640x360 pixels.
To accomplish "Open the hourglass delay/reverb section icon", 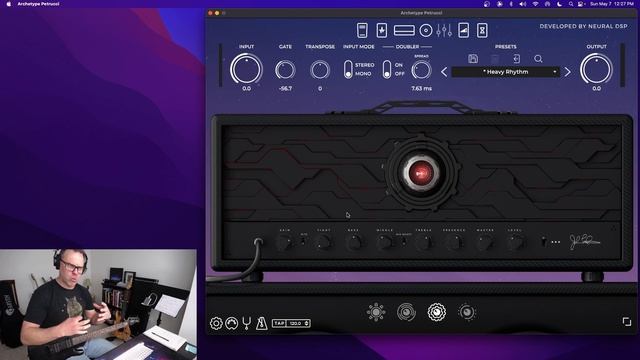I will point(482,31).
